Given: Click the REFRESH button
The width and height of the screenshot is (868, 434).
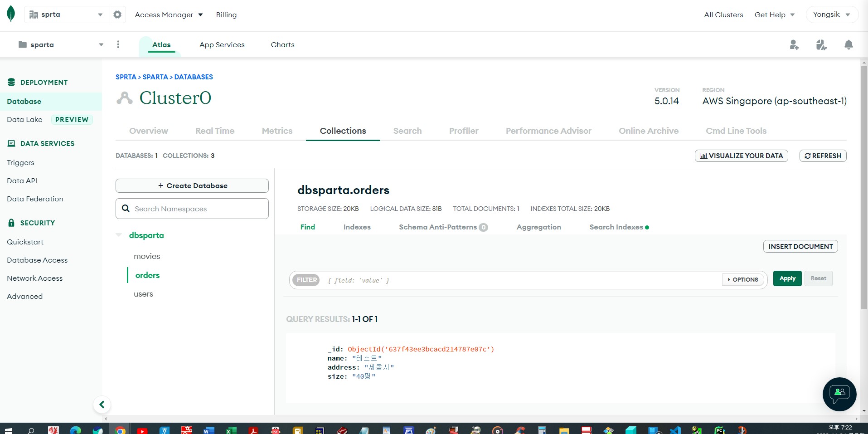Looking at the screenshot, I should (823, 156).
